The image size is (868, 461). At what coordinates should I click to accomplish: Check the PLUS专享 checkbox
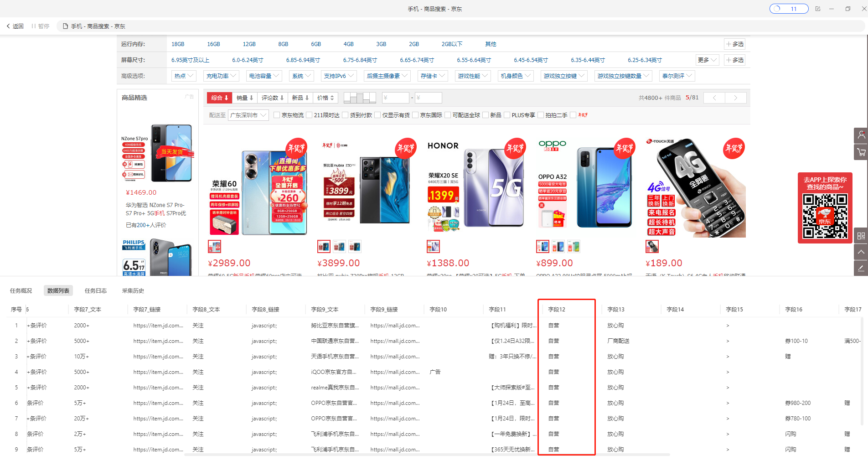(507, 115)
